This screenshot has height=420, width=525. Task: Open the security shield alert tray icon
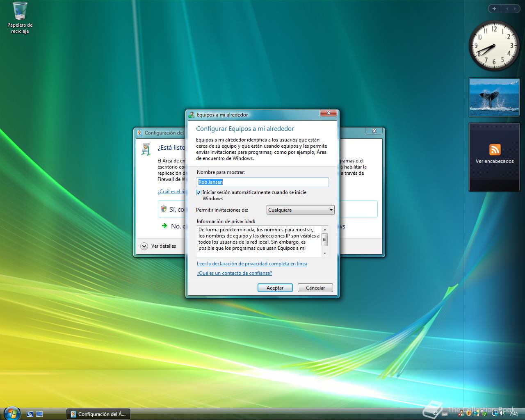(469, 414)
